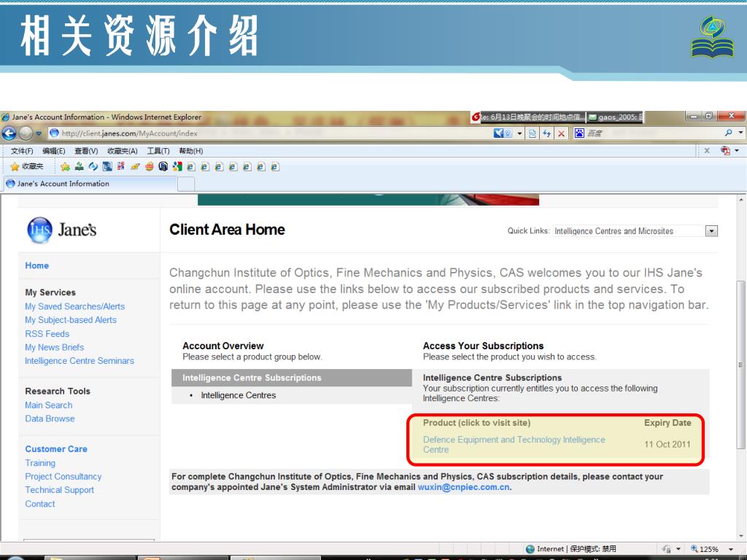Click Quick Links dropdown arrow button
Viewport: 747px width, 560px height.
pyautogui.click(x=711, y=231)
